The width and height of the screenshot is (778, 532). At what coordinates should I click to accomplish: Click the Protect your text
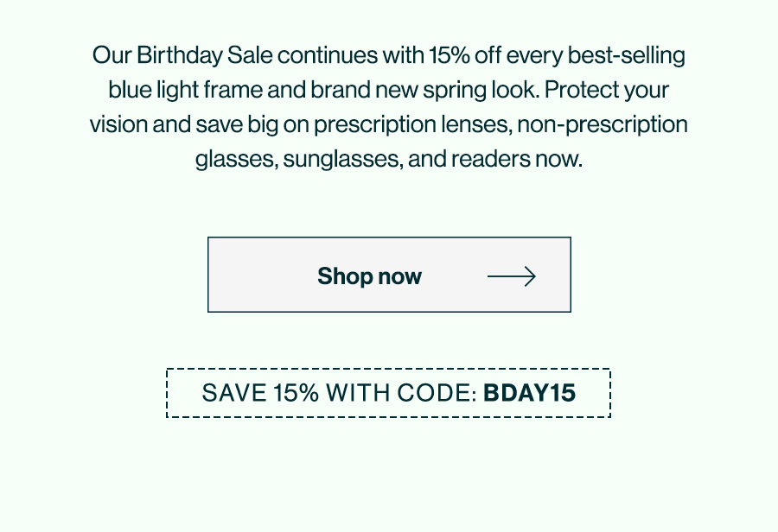pos(607,90)
